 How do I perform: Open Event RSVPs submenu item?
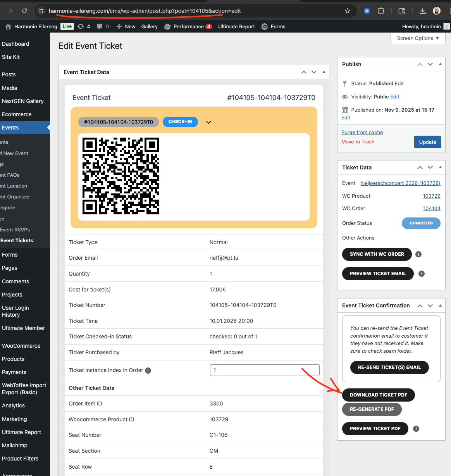pyautogui.click(x=15, y=229)
